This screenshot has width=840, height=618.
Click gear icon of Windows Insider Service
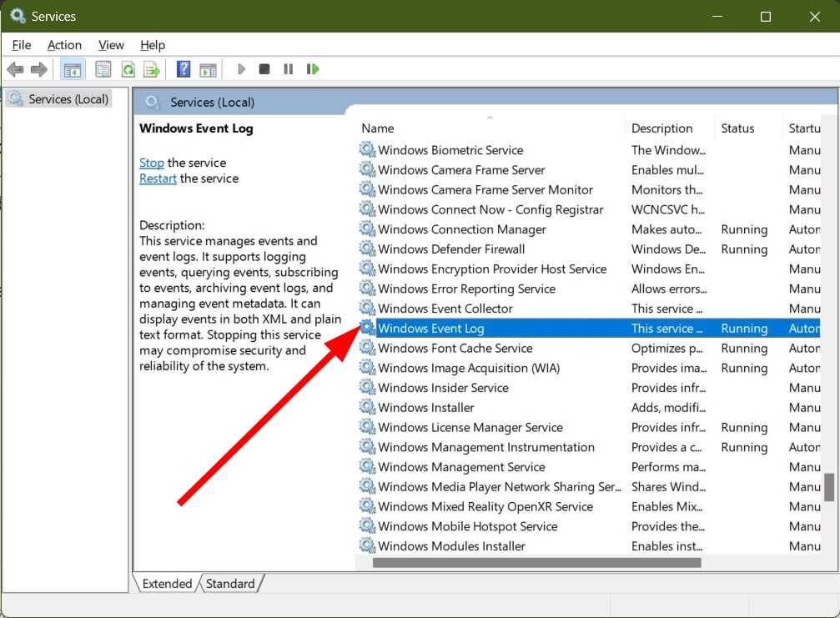pos(367,387)
